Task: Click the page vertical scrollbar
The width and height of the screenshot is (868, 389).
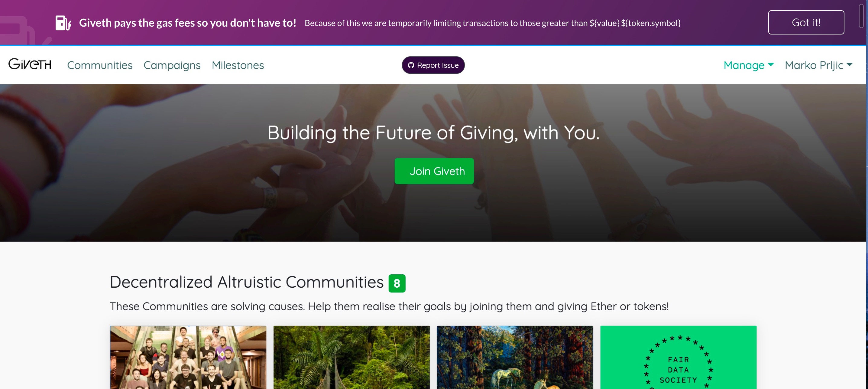Action: point(861,16)
